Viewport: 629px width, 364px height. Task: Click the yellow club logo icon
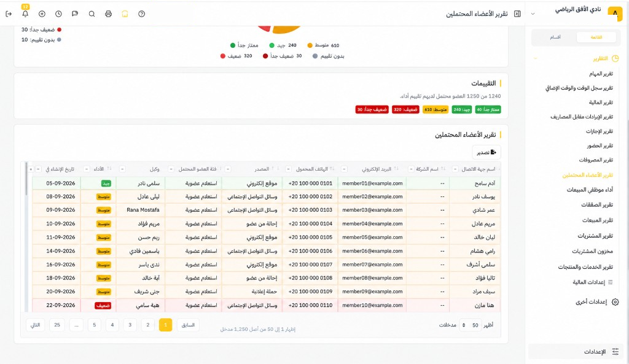pos(615,13)
